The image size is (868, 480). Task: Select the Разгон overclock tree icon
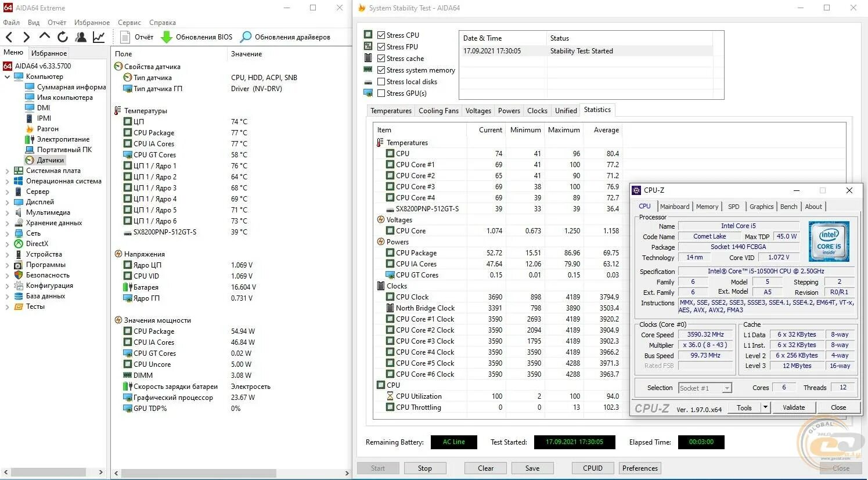click(30, 129)
